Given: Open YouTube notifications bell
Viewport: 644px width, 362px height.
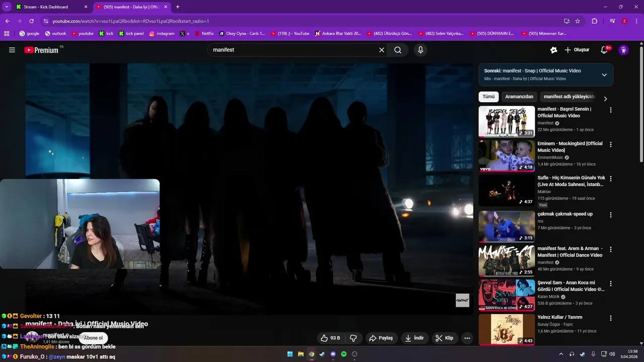Looking at the screenshot, I should [605, 50].
